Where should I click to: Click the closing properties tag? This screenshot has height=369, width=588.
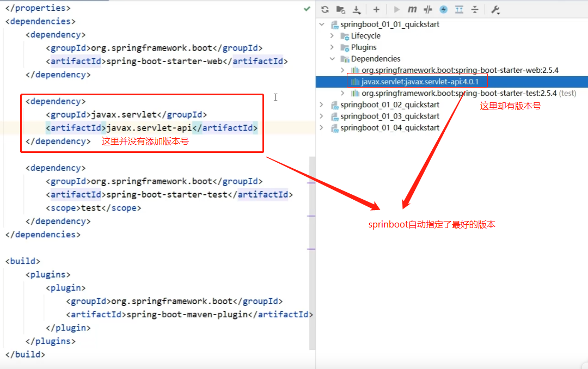pyautogui.click(x=38, y=8)
